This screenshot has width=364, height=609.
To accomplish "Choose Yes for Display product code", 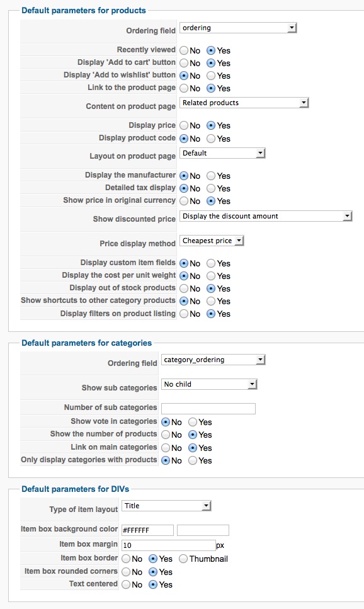I will pyautogui.click(x=211, y=139).
